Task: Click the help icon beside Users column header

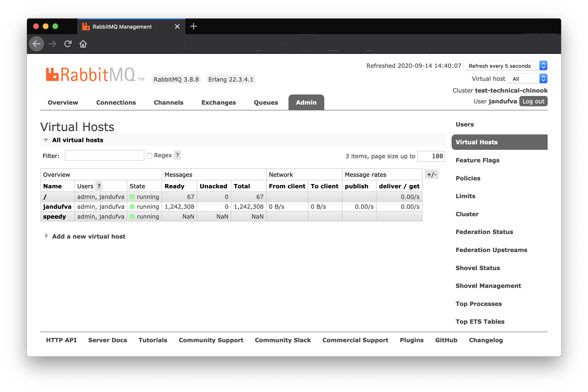Action: [x=99, y=186]
